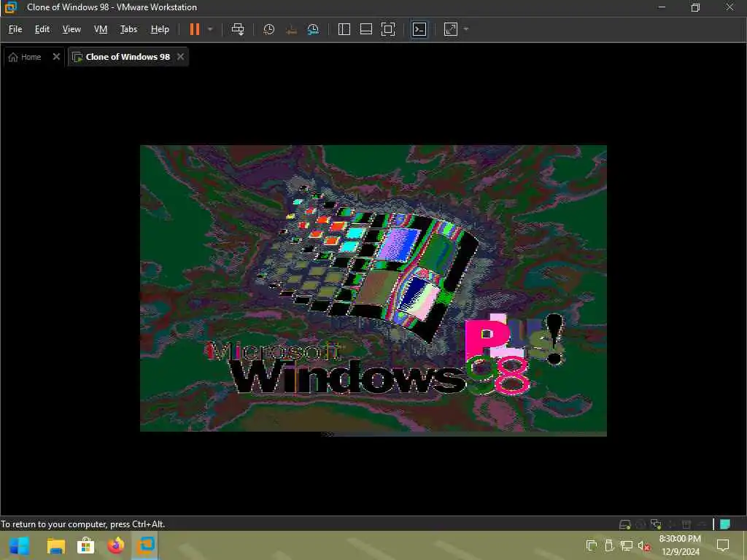Enter full screen mode
Image resolution: width=747 pixels, height=560 pixels.
(388, 29)
